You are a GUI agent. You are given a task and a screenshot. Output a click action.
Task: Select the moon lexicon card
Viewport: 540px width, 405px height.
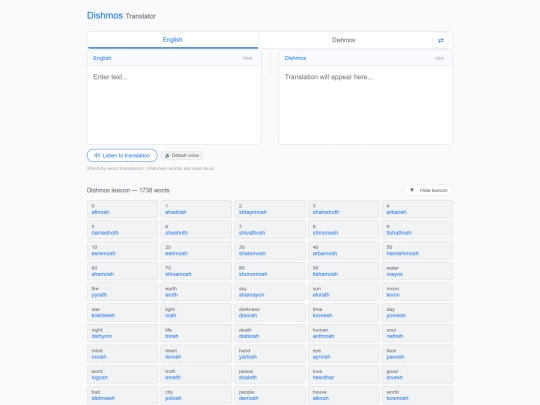point(417,292)
